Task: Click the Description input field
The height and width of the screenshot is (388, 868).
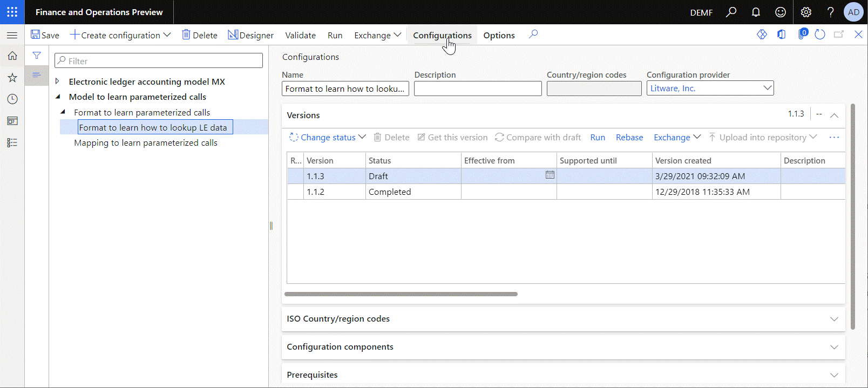Action: [x=478, y=89]
